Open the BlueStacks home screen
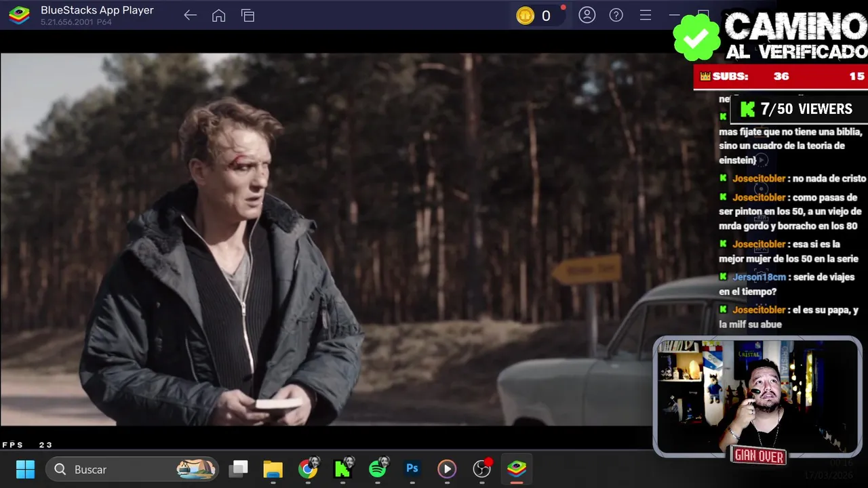 218,16
